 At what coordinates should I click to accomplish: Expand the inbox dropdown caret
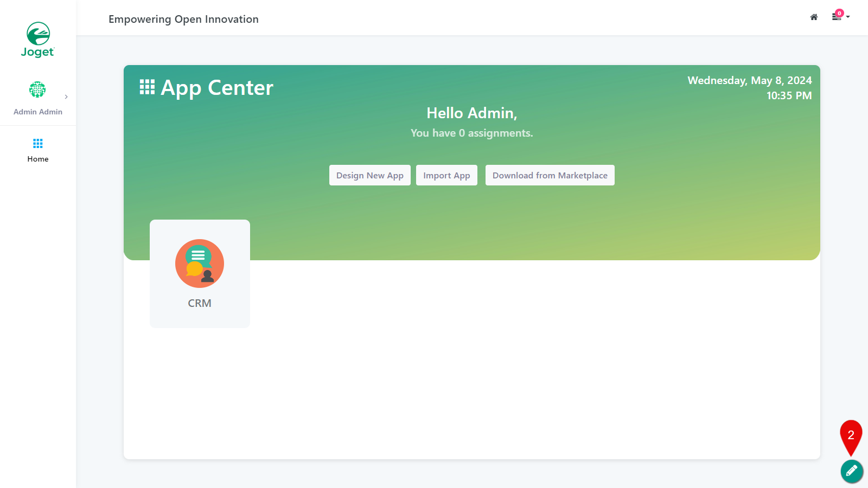848,17
